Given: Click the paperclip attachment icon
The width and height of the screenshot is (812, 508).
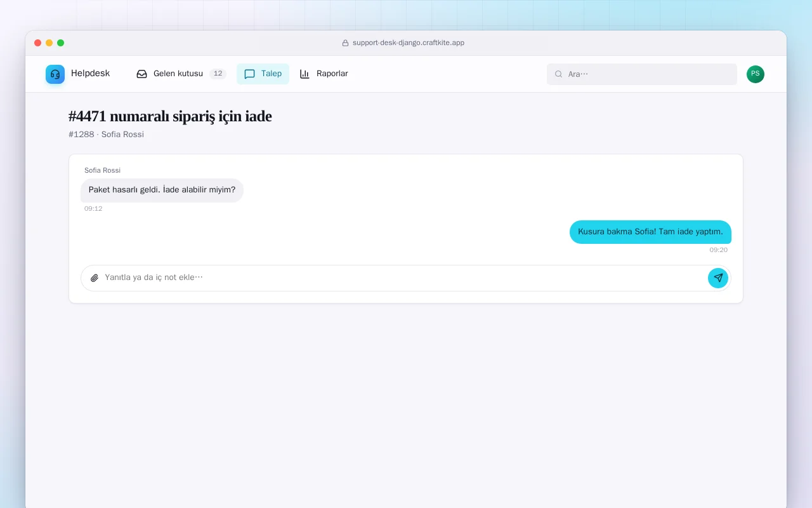Looking at the screenshot, I should [x=95, y=277].
